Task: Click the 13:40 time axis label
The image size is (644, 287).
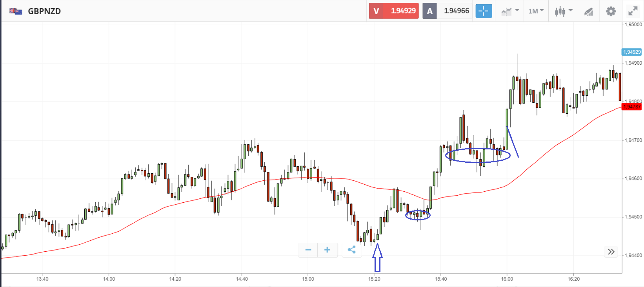Action: 42,279
